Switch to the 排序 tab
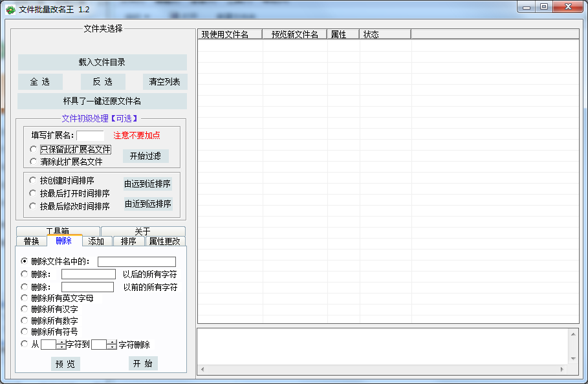The image size is (588, 384). 129,241
